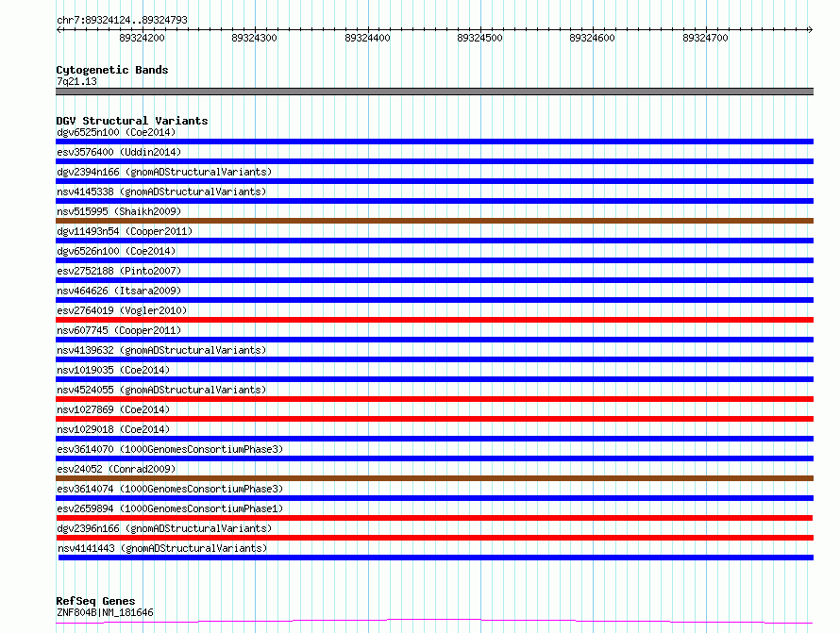
Task: Click the gray 7q21.13 cytogenetic band bar
Action: (434, 92)
